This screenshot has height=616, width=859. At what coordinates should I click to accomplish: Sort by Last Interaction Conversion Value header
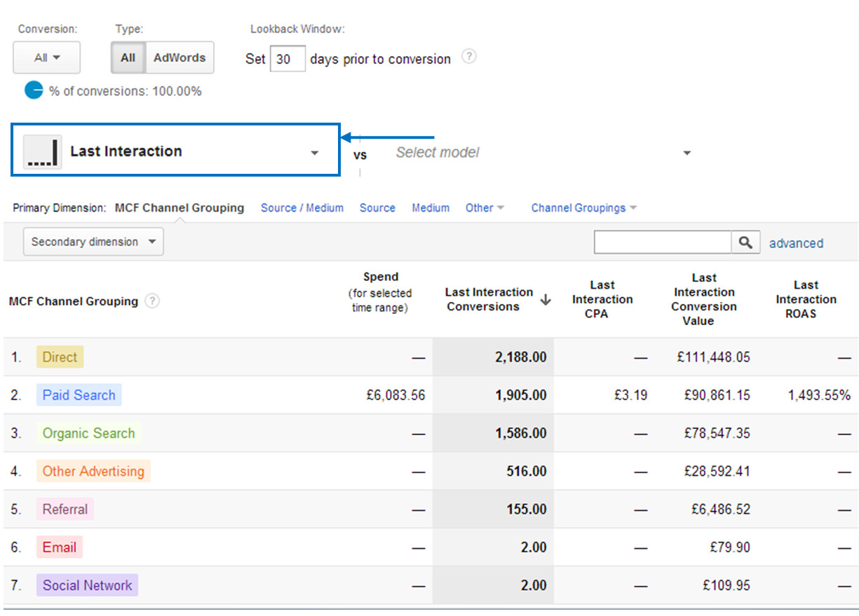pos(704,299)
